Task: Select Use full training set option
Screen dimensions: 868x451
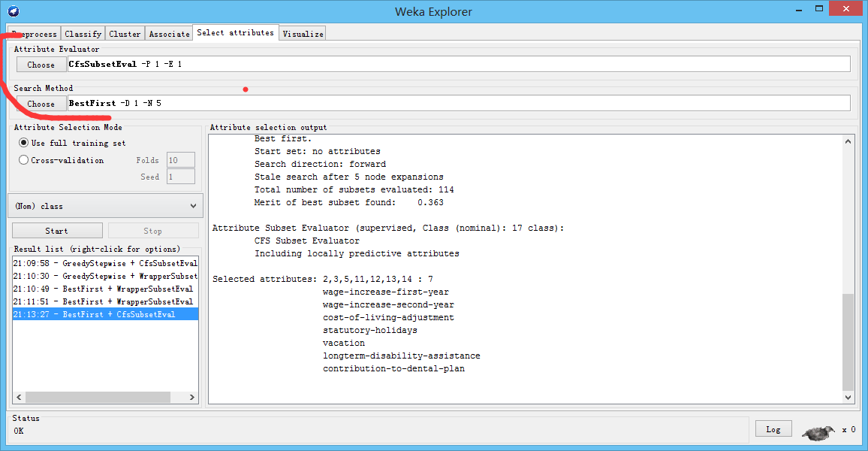Action: [x=73, y=143]
